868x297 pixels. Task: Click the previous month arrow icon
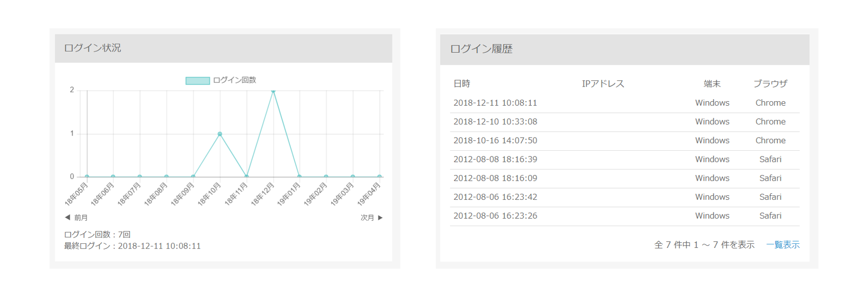[67, 218]
